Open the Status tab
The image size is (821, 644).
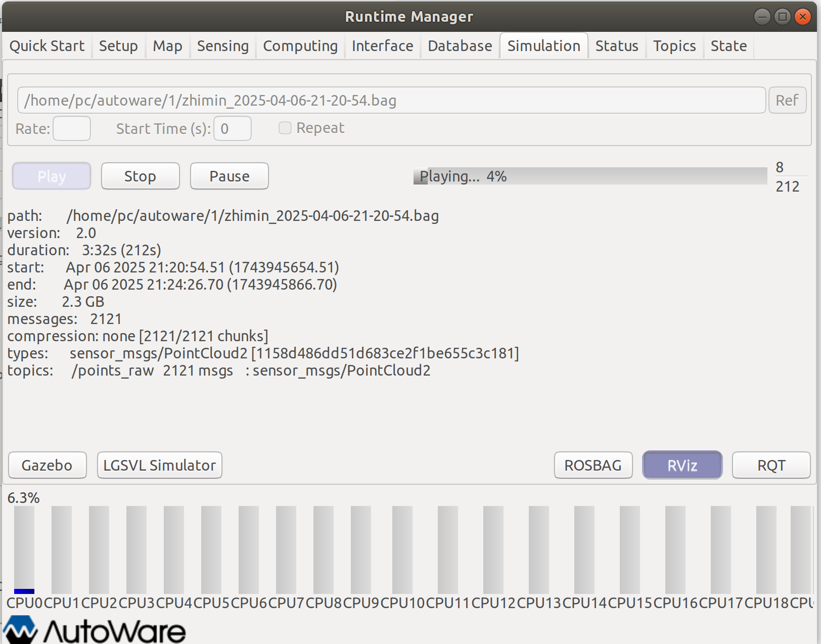pos(616,46)
